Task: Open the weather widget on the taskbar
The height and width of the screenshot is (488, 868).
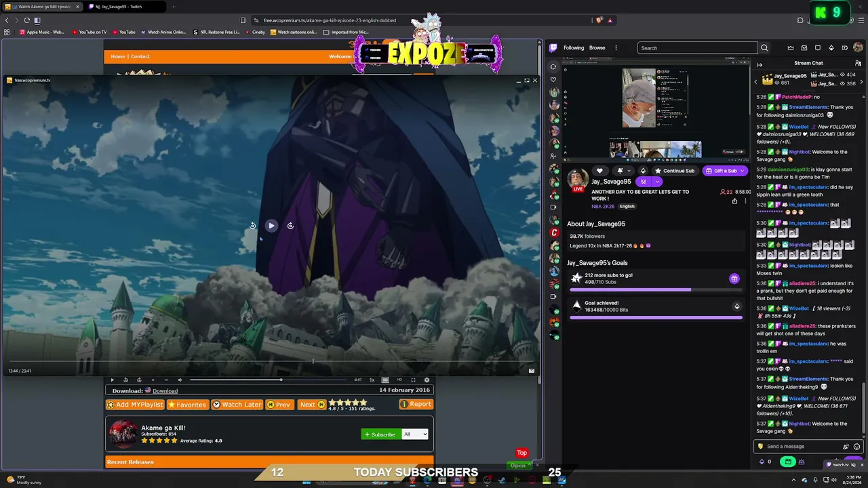Action: [23, 480]
